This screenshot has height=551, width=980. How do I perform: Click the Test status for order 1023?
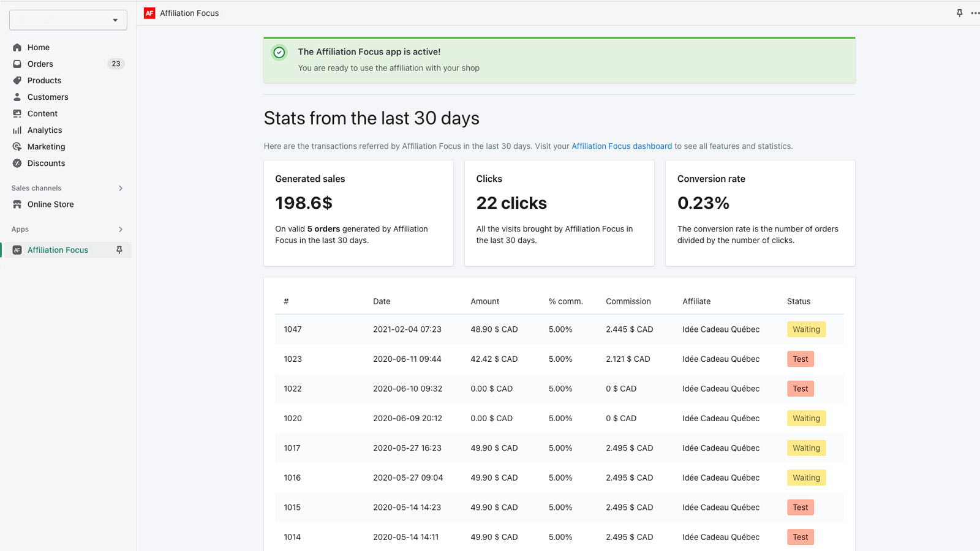click(x=800, y=359)
